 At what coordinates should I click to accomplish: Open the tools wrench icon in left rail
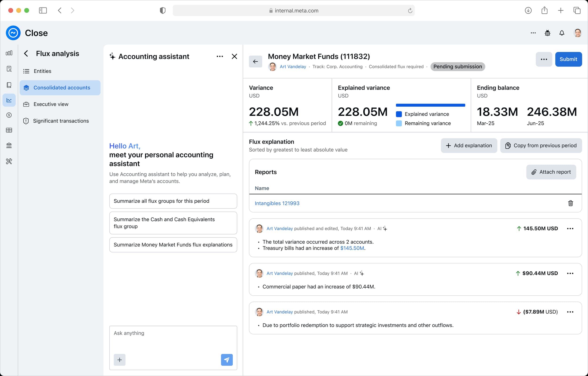[9, 161]
